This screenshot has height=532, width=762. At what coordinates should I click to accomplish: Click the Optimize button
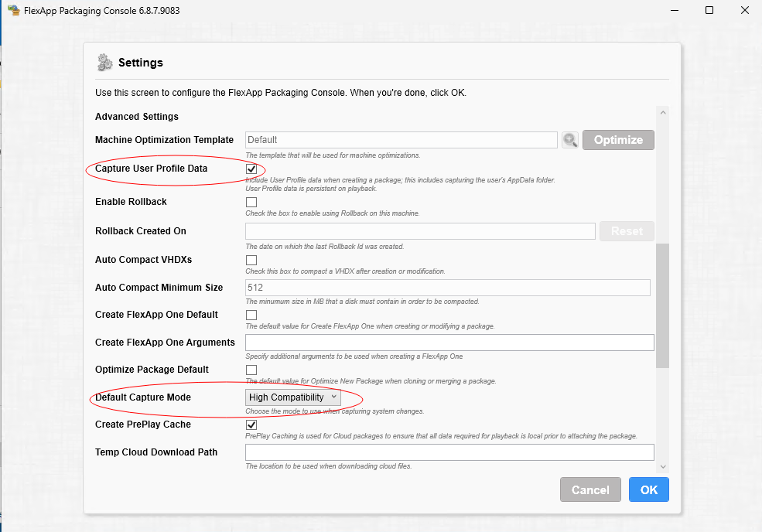(618, 140)
